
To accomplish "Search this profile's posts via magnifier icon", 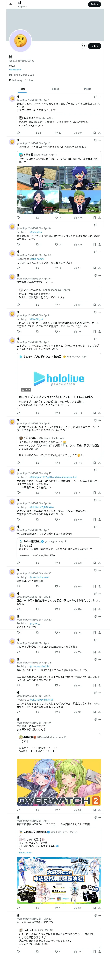I will tap(83, 46).
